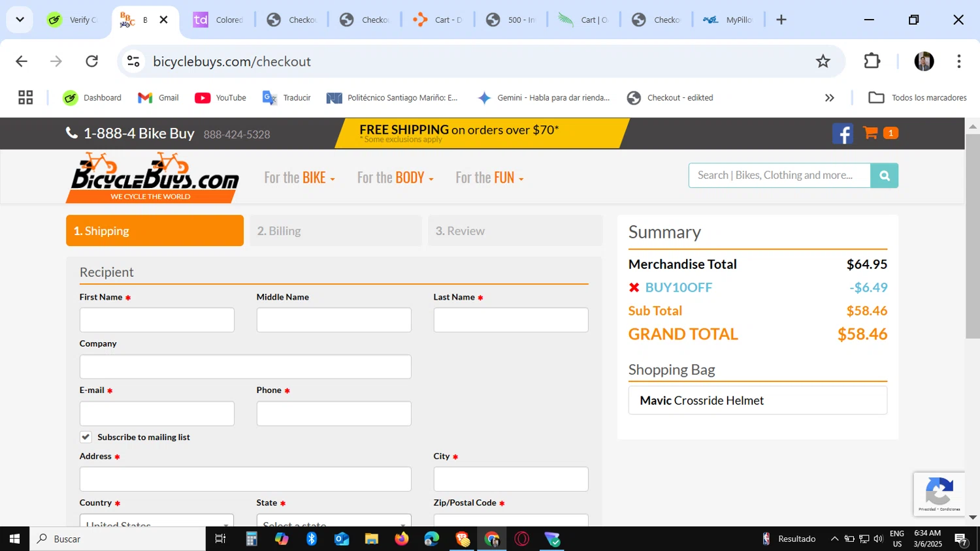Open a new browser tab with plus

(x=781, y=20)
